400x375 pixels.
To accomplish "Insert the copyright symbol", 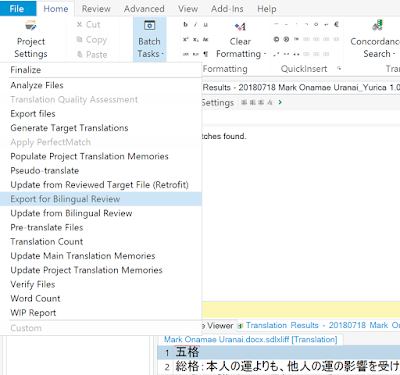I will pyautogui.click(x=276, y=39).
